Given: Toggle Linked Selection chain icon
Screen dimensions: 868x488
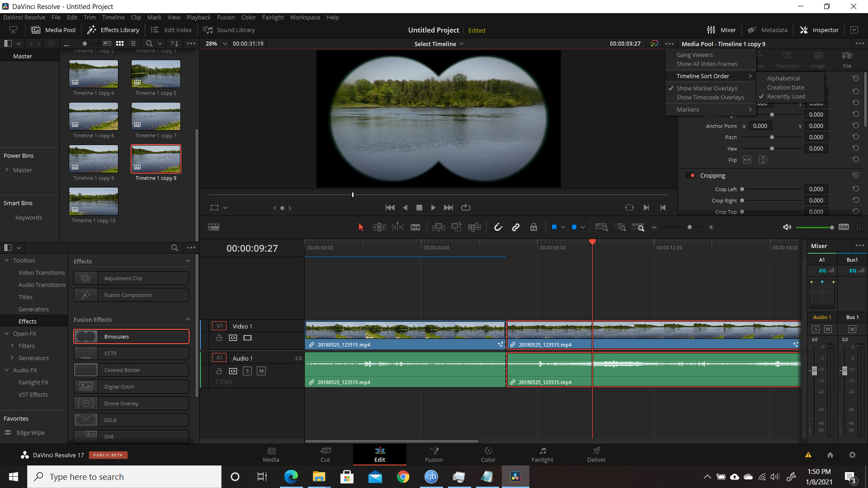Looking at the screenshot, I should [x=516, y=227].
